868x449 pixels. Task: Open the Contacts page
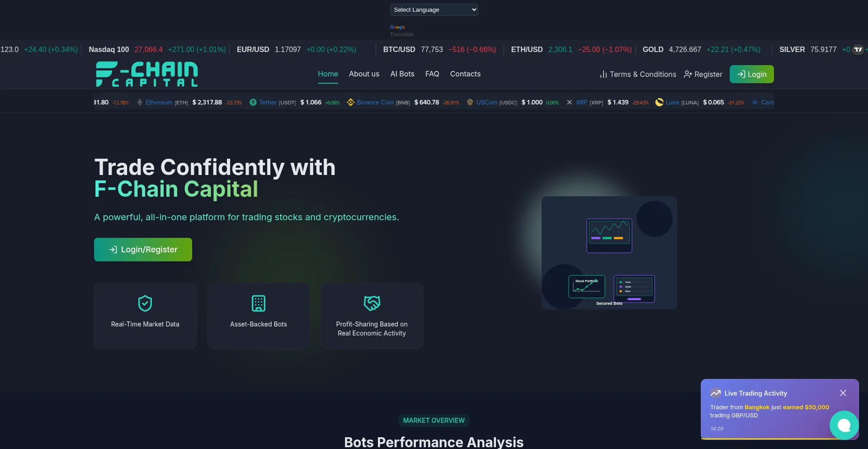click(x=465, y=74)
